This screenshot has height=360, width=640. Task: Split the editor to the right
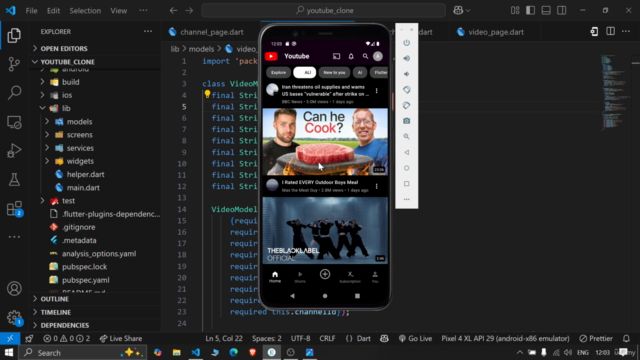611,31
